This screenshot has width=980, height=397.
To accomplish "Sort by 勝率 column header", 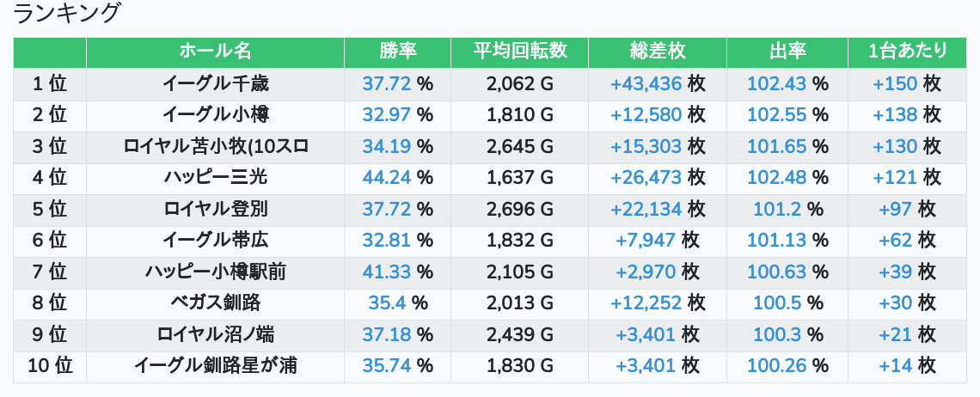I will click(x=397, y=52).
